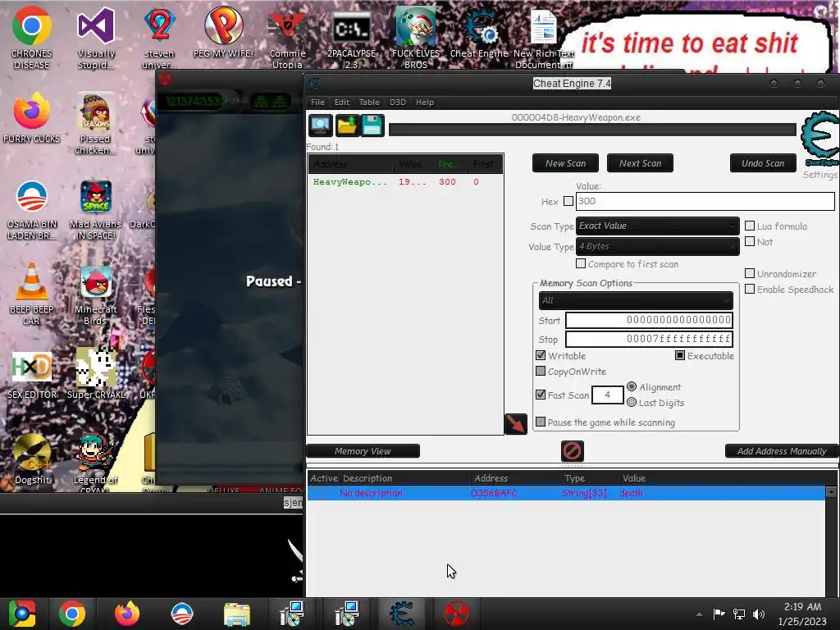Screen dimensions: 840x630
Task: Click the Value input field
Action: (705, 202)
